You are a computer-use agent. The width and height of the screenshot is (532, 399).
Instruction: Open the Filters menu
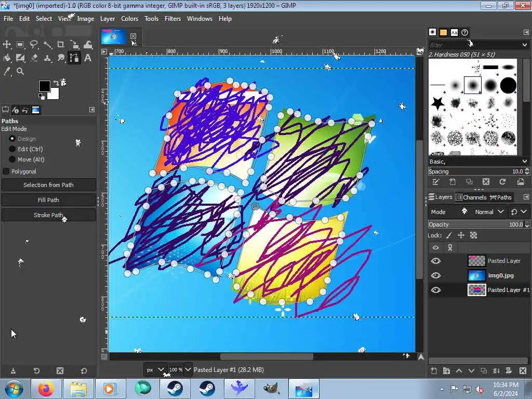point(172,19)
